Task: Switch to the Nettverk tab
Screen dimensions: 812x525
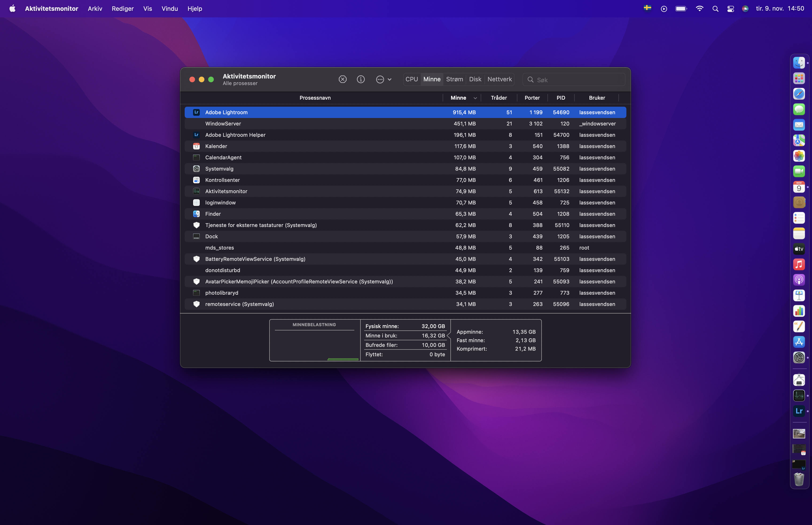Action: click(x=500, y=79)
